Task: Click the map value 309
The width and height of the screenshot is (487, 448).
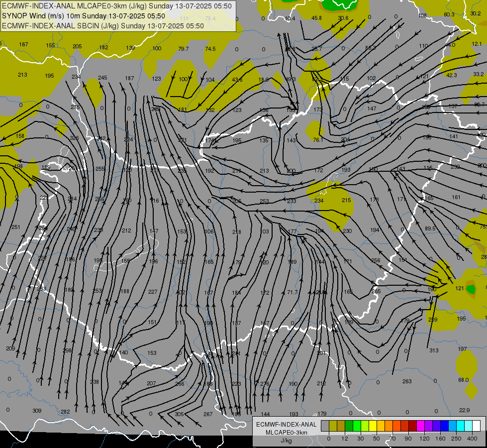Action: [x=37, y=411]
